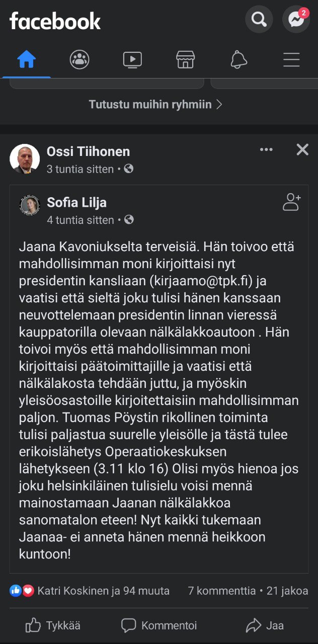Open three-dot options on Ossi Tiihonen's post

point(266,150)
